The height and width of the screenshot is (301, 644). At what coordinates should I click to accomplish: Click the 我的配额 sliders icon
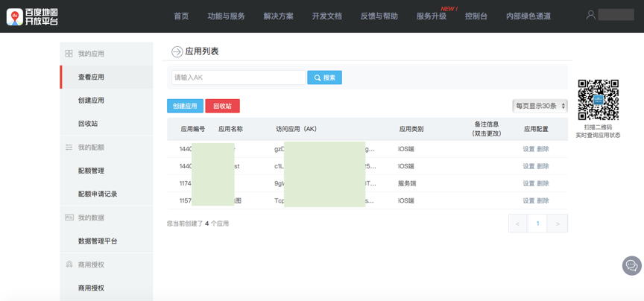pos(69,147)
